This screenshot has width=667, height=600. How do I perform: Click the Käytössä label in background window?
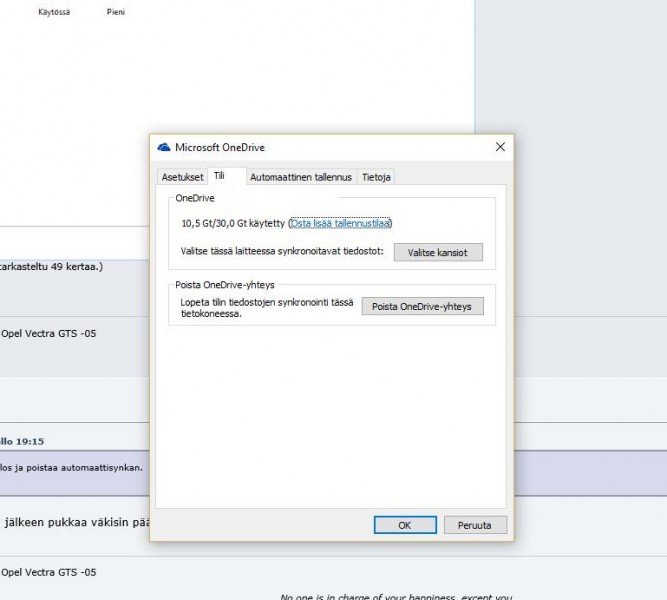pos(54,13)
